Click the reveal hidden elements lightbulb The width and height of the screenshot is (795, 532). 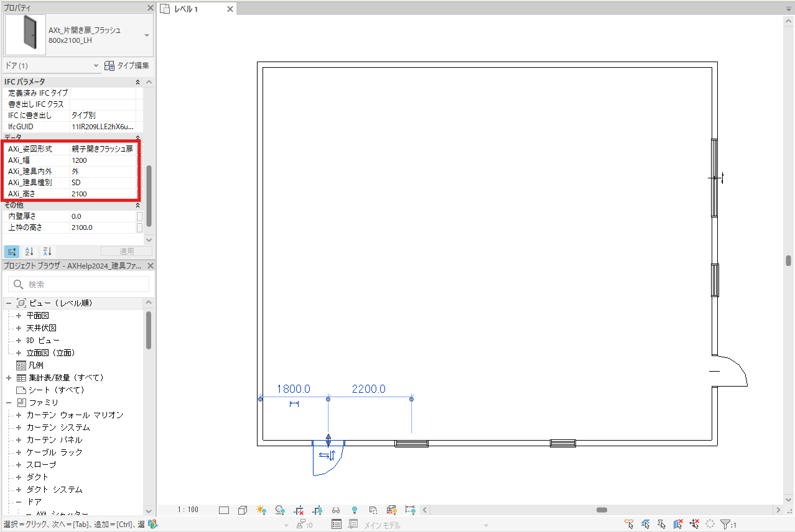click(355, 510)
